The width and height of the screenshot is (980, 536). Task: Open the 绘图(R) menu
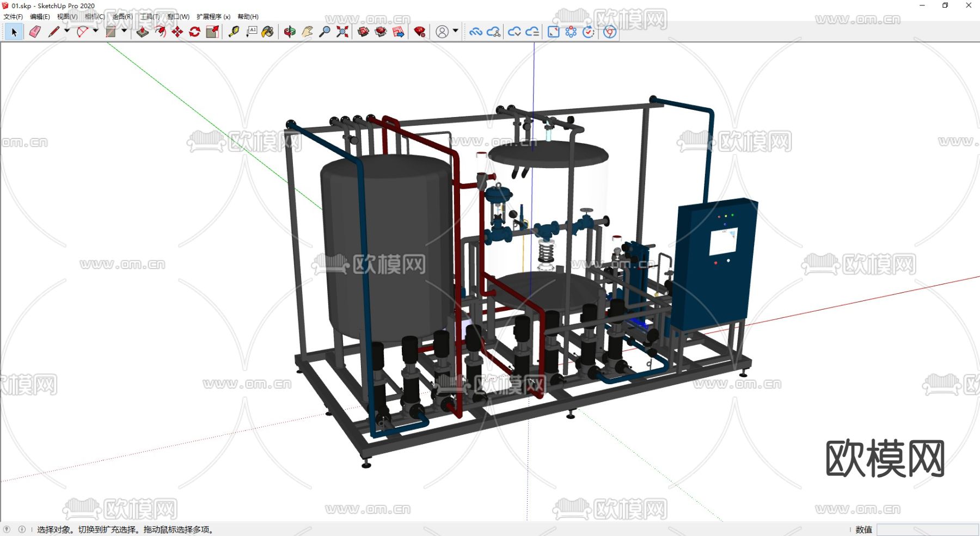(122, 17)
